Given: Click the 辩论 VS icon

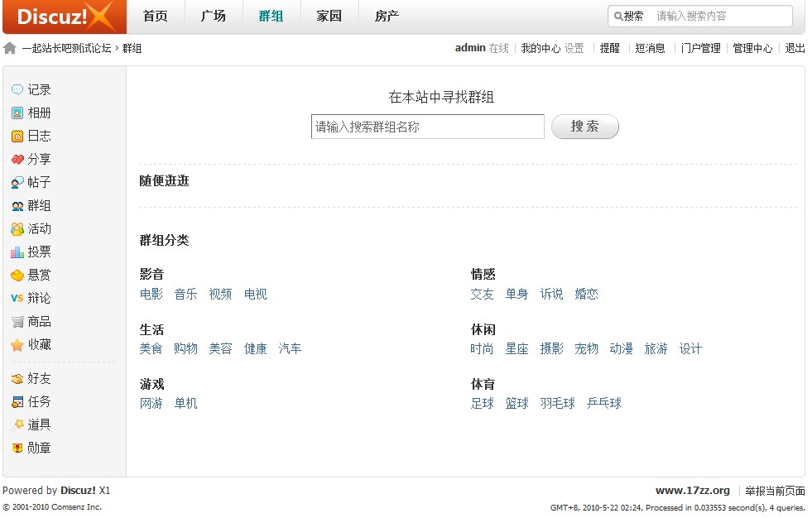Looking at the screenshot, I should 17,298.
